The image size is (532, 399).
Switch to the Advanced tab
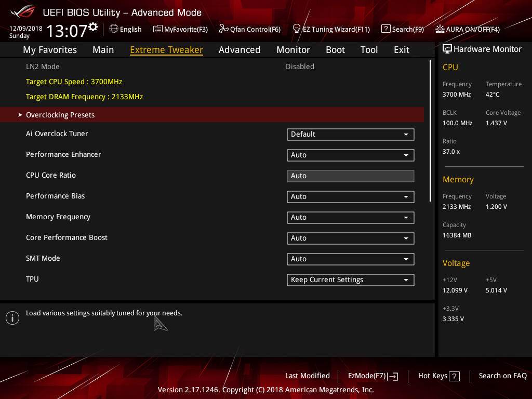pyautogui.click(x=240, y=50)
